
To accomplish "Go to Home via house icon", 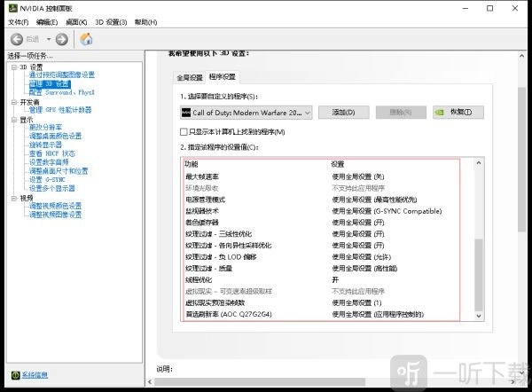I will point(86,39).
